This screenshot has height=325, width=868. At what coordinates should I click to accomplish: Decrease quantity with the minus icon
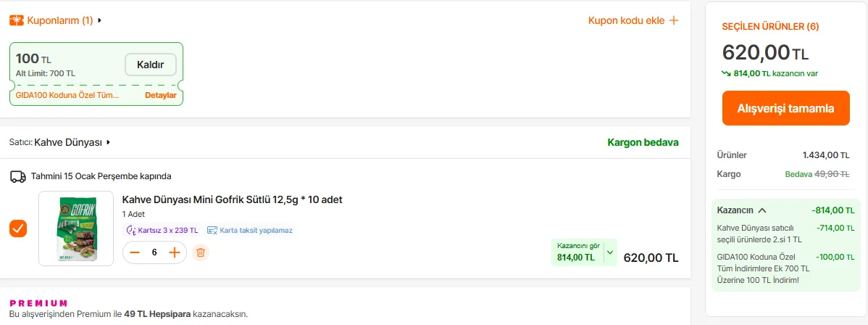click(135, 252)
